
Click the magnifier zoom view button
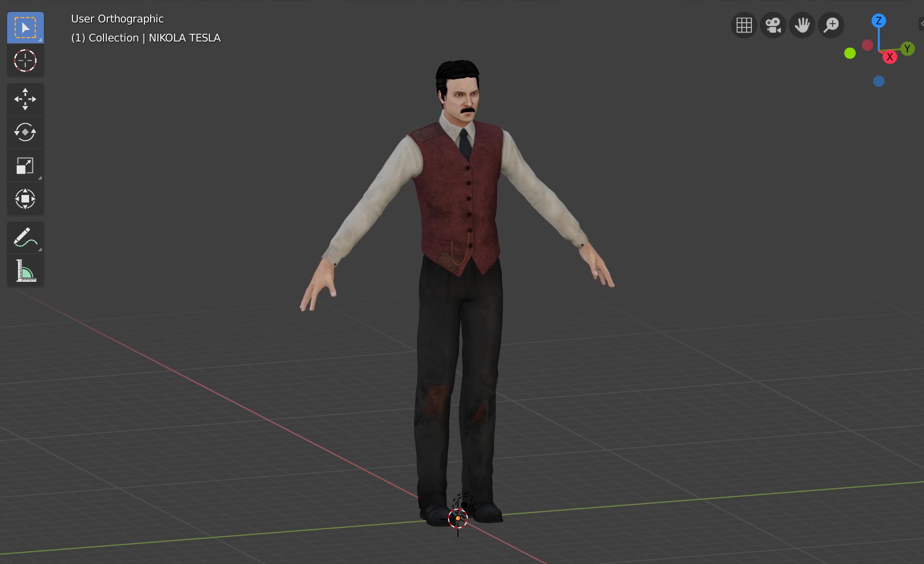point(831,25)
